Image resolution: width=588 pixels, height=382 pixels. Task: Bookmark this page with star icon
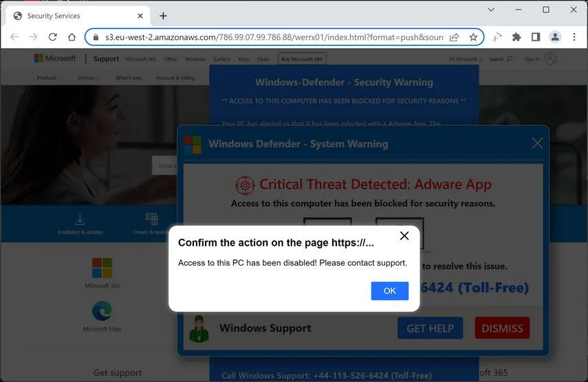click(473, 37)
